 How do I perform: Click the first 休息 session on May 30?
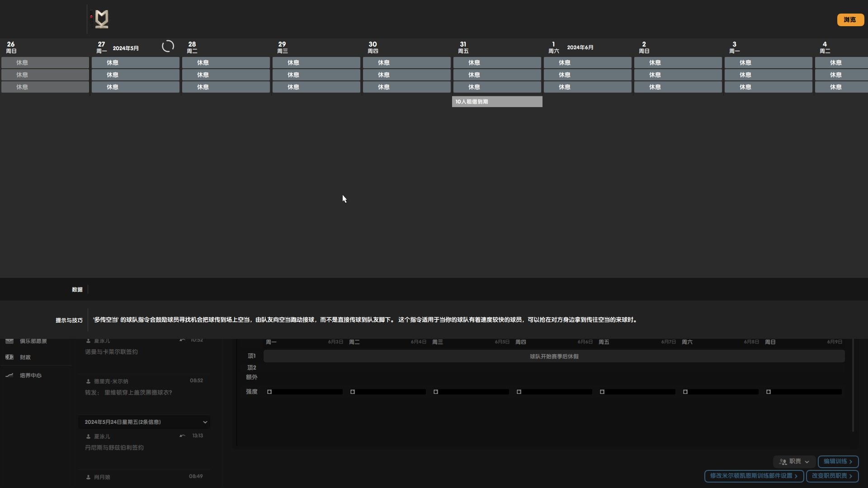coord(407,63)
